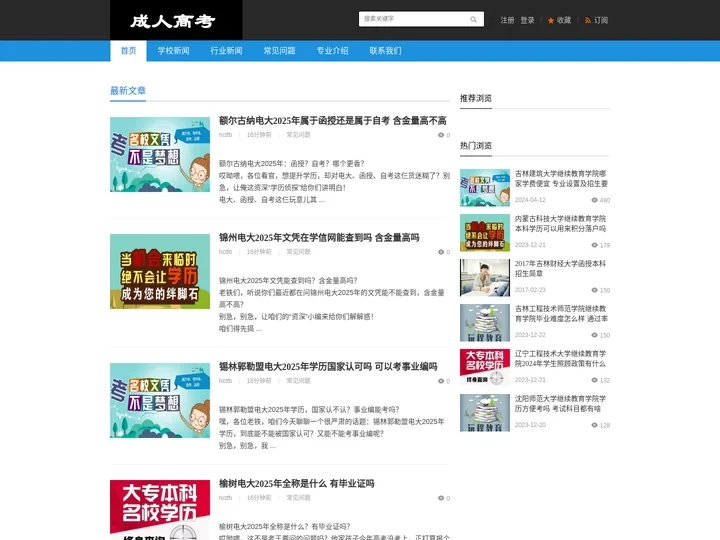
Task: Click thumbnail of 锡林郭勒盟电大 article
Action: click(160, 400)
